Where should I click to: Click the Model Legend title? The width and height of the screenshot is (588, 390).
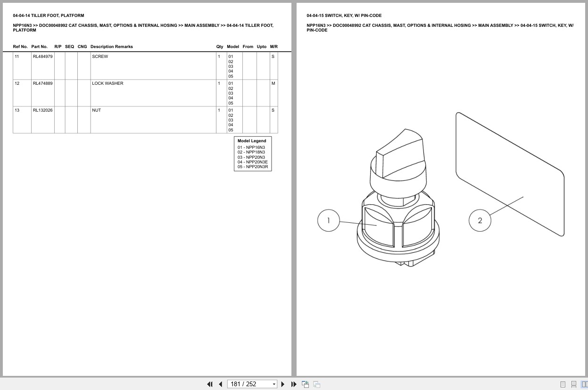(252, 141)
